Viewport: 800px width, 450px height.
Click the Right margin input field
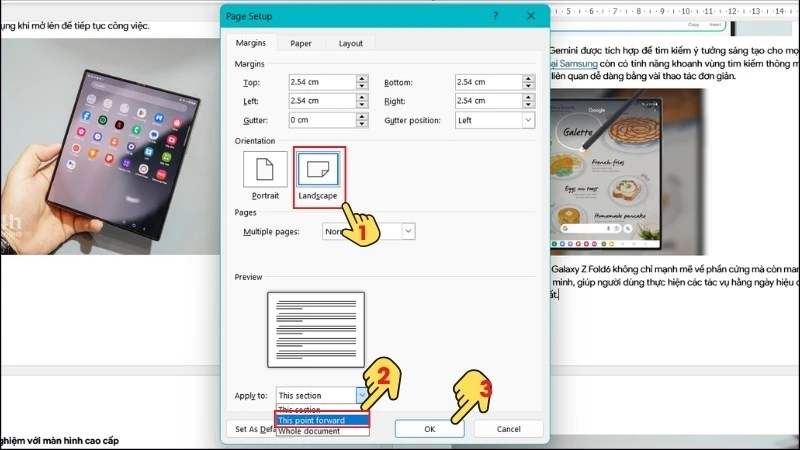coord(488,101)
